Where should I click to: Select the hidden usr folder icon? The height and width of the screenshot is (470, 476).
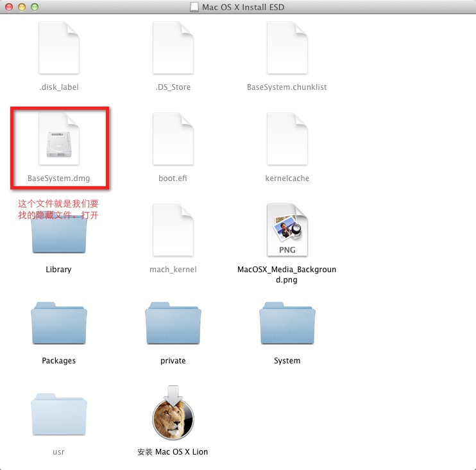tap(59, 414)
